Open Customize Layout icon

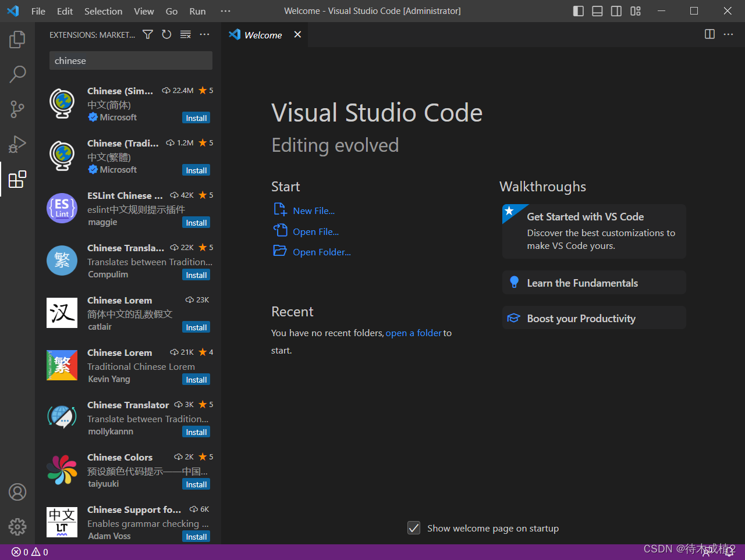(636, 11)
